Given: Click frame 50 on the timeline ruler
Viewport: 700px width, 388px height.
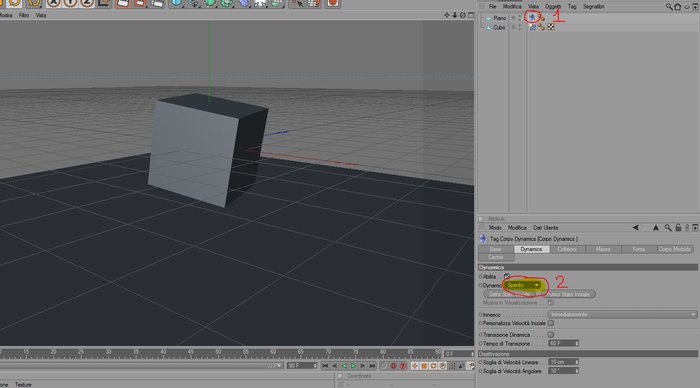Looking at the screenshot, I should (218, 353).
